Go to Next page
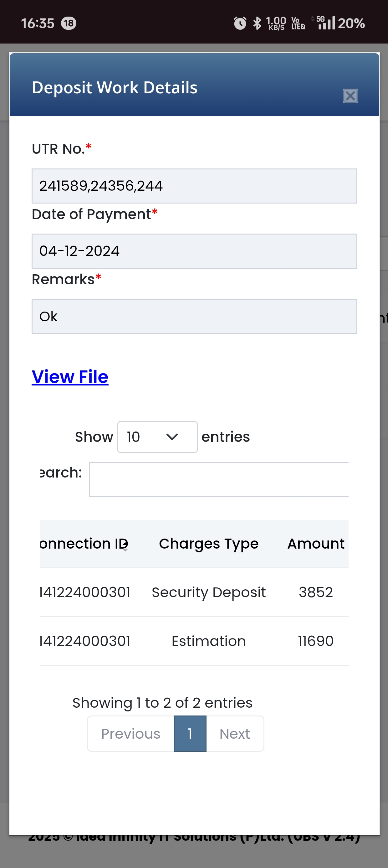The image size is (388, 868). coord(235,734)
